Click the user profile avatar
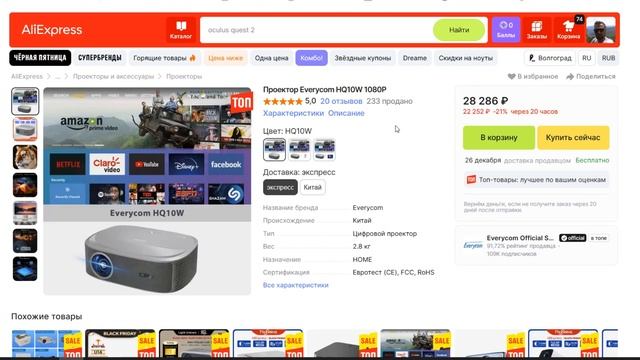 [x=600, y=30]
